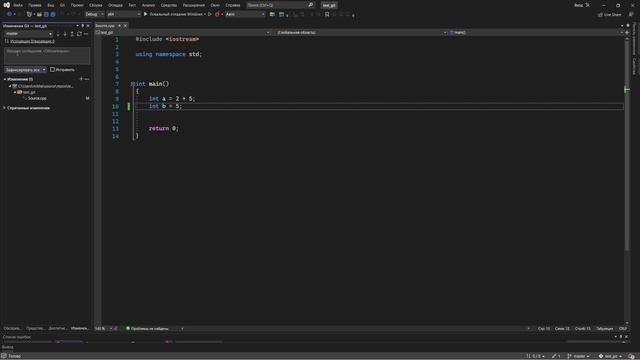Click the Push up-arrow icon in Git Changes
640x360 pixels.
pos(72,34)
